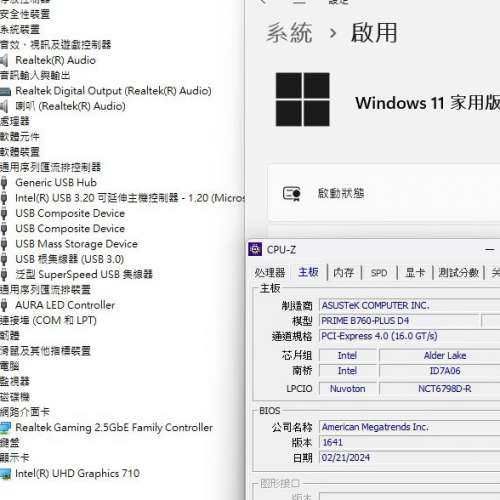
Task: Click the 安全性裝置 category in Device Manager
Action: point(25,14)
